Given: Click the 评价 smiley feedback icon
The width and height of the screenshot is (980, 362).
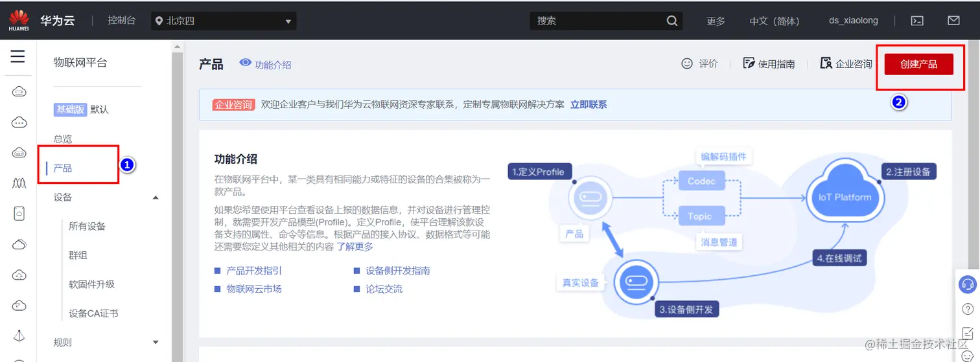Looking at the screenshot, I should click(687, 63).
